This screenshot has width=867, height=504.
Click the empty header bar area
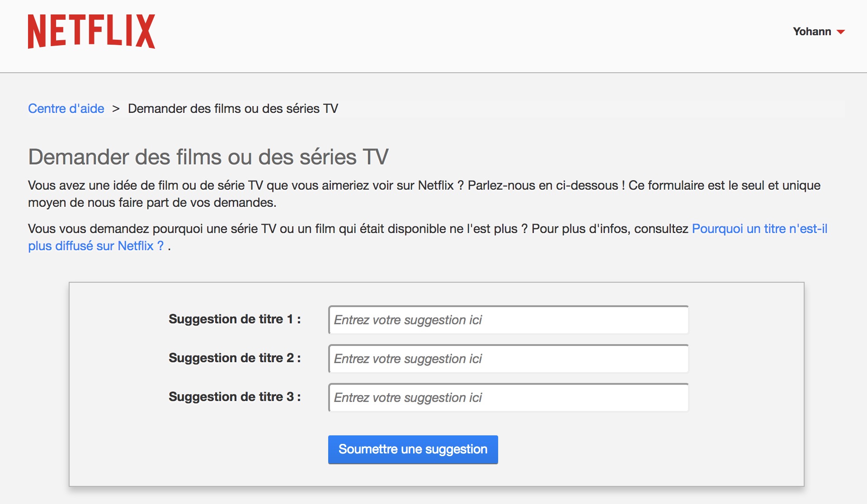(452, 36)
